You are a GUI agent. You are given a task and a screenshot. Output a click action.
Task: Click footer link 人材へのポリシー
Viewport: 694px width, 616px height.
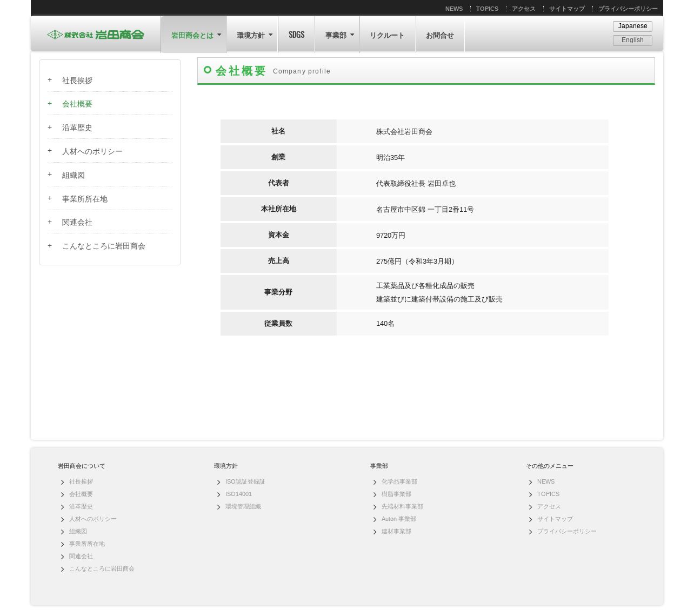[x=93, y=519]
